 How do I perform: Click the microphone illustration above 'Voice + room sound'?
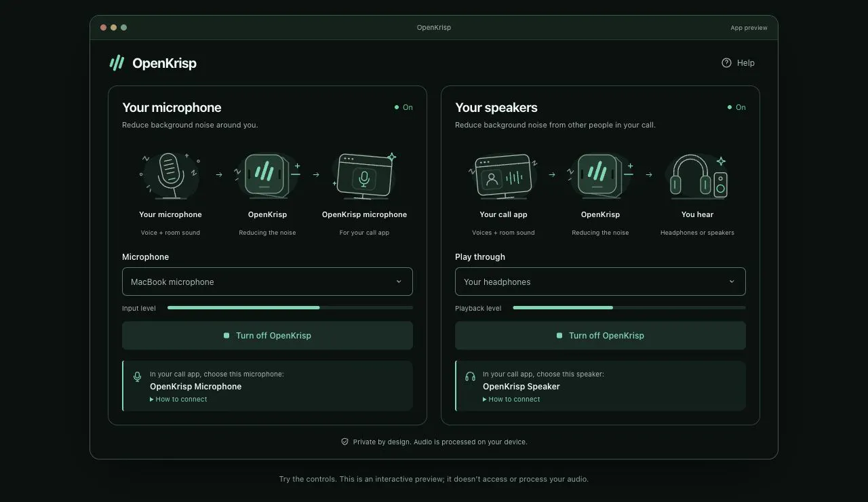click(x=170, y=176)
